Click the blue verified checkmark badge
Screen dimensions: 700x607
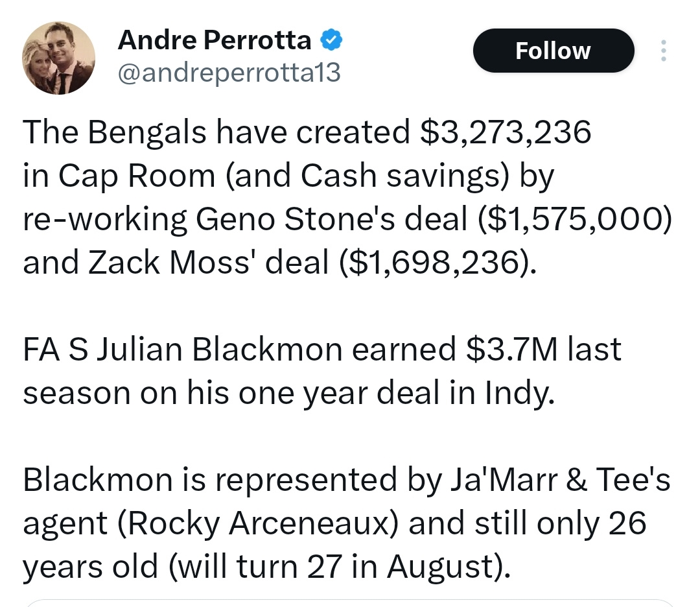[331, 40]
